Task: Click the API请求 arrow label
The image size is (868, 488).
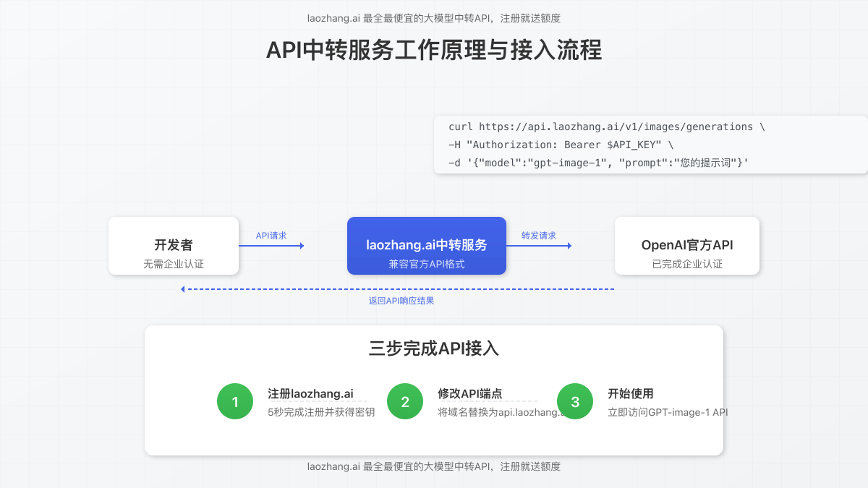Action: pyautogui.click(x=271, y=236)
